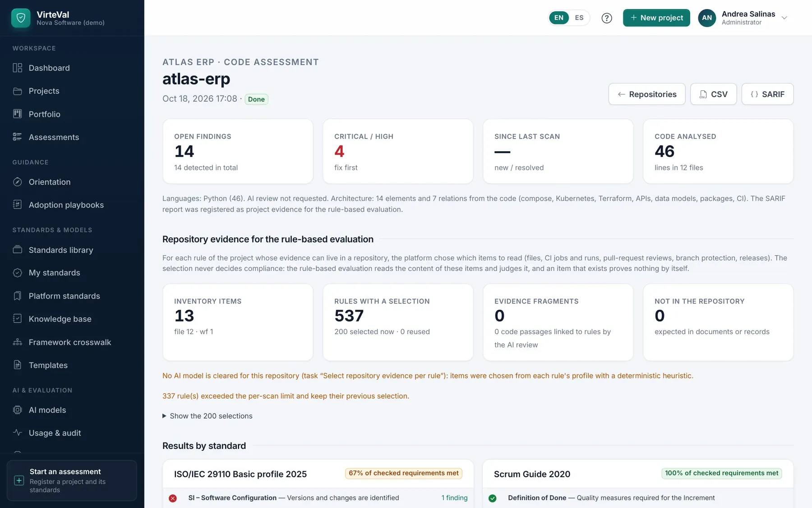Screen dimensions: 812x508
Task: Export findings as CSV
Action: [x=713, y=94]
